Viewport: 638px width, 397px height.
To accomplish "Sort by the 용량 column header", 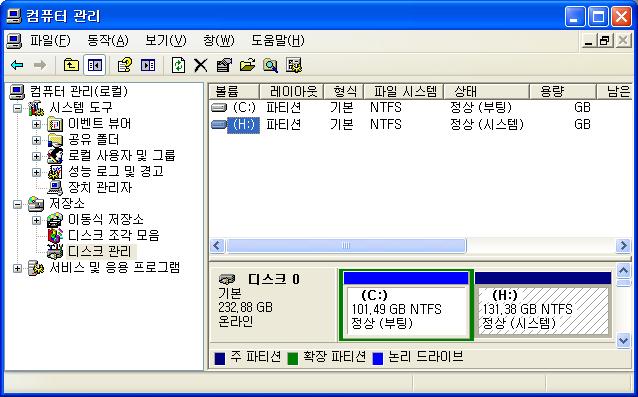I will pyautogui.click(x=563, y=92).
